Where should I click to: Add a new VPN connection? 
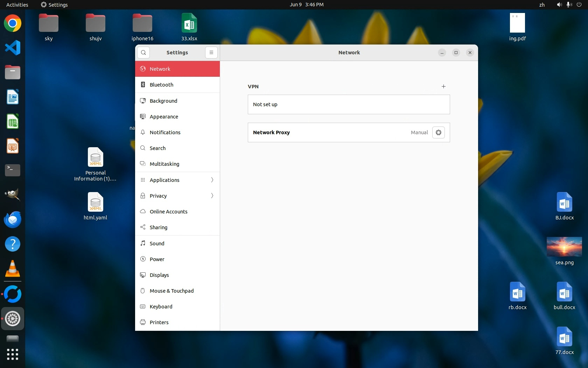[x=443, y=87]
